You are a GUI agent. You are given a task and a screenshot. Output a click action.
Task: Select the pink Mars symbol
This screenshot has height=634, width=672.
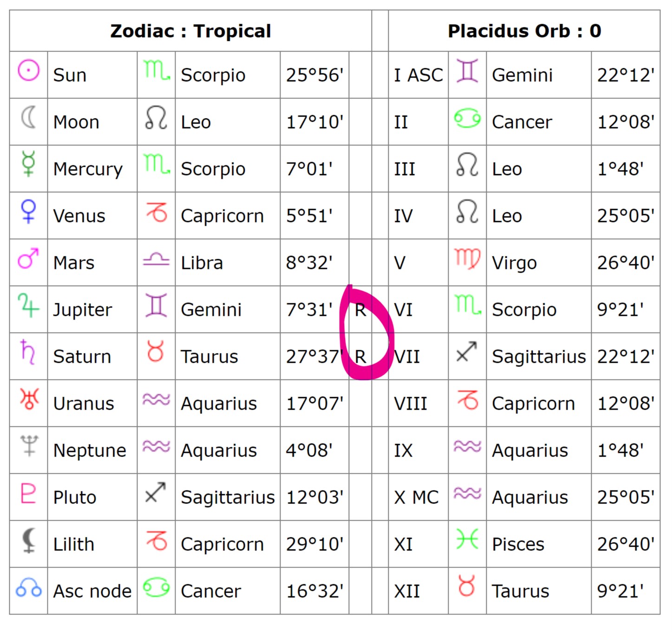tap(28, 259)
